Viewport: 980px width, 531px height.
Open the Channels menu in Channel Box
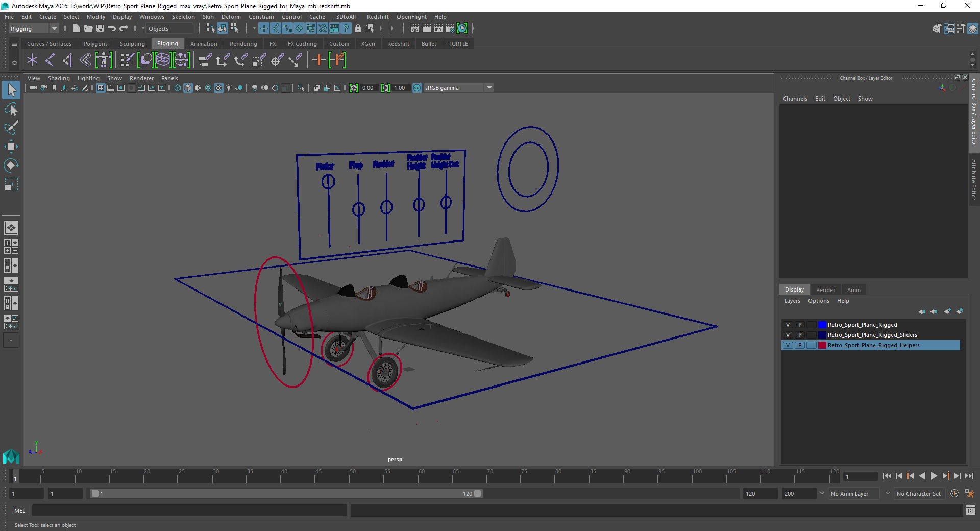point(795,99)
